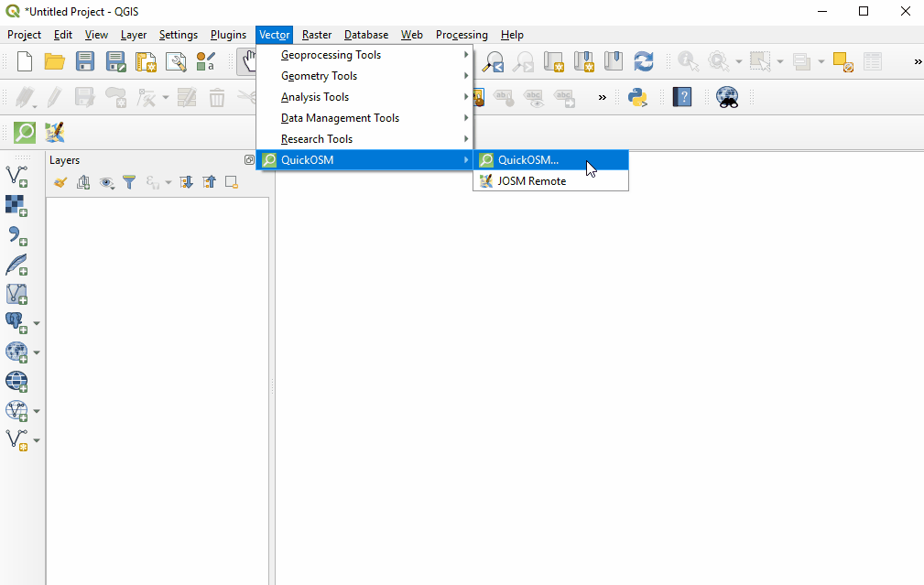Open dropdown beside the WMS globe icon
The width and height of the screenshot is (924, 585).
point(37,352)
